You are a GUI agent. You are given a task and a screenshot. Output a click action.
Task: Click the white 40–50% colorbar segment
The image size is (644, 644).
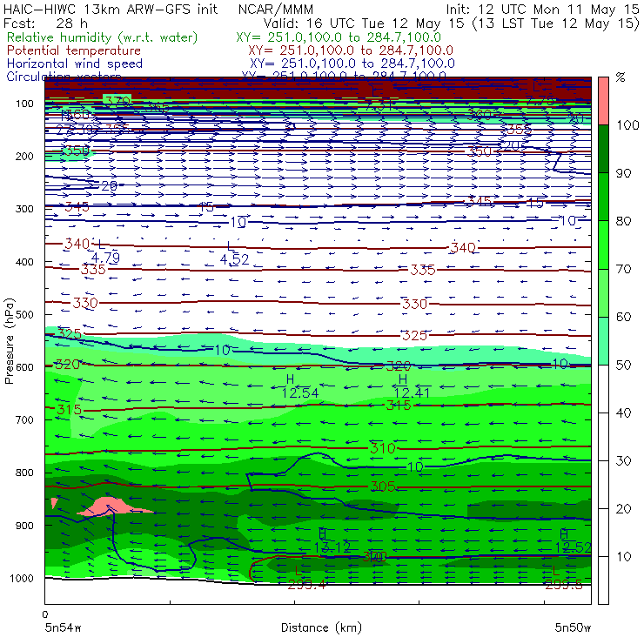[603, 389]
